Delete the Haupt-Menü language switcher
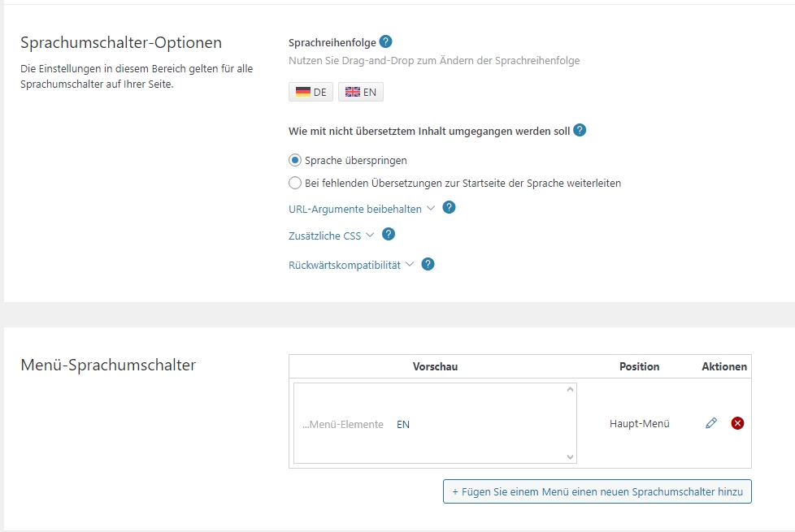795x532 pixels. coord(737,423)
